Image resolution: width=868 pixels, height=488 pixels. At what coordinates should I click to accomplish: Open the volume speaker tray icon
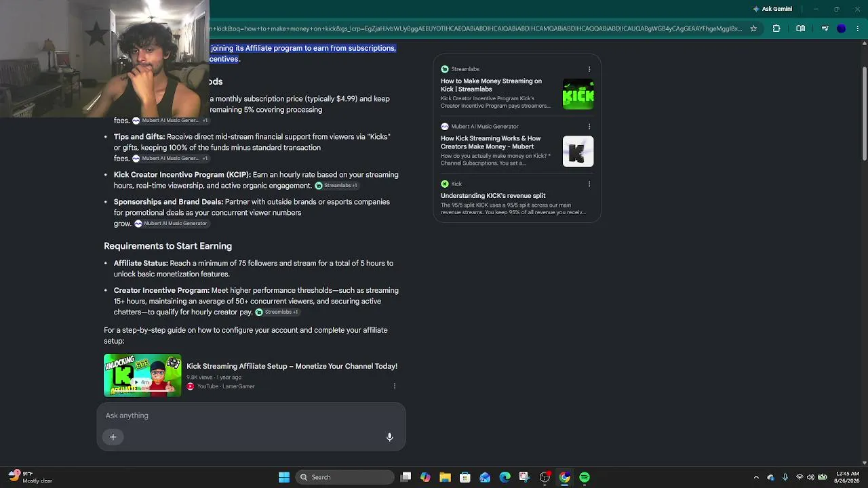(x=810, y=477)
